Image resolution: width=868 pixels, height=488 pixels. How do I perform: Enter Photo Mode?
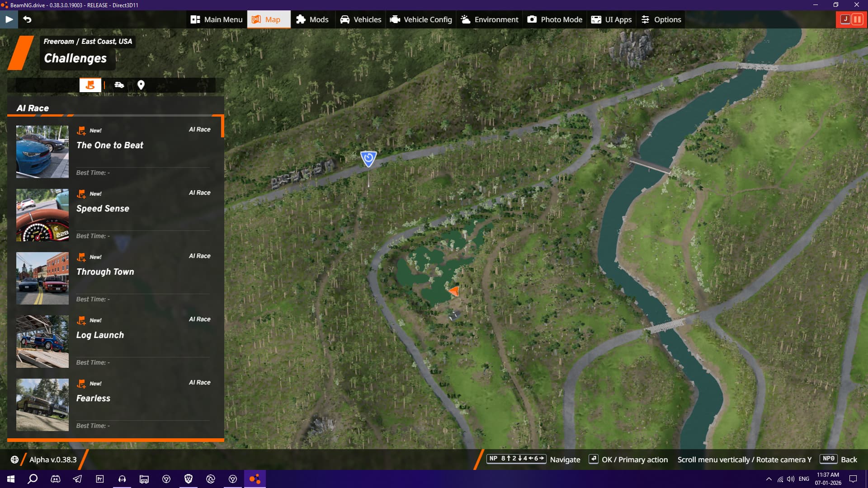pos(555,19)
